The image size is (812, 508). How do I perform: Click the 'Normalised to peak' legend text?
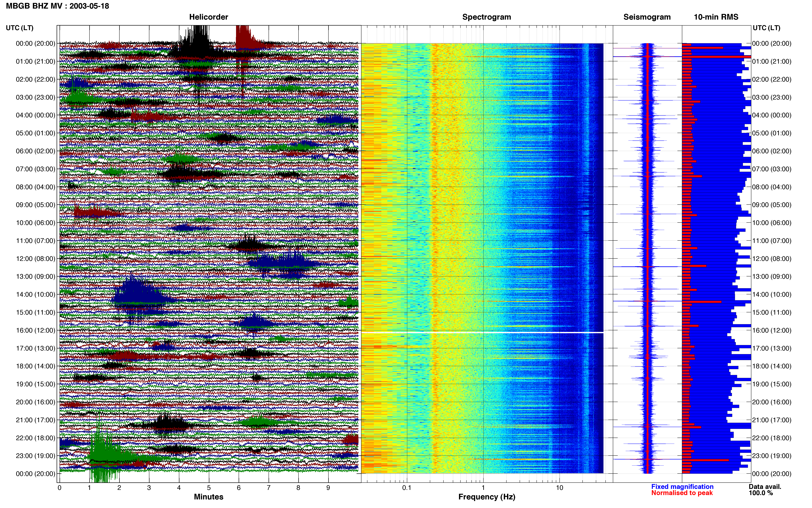[682, 493]
